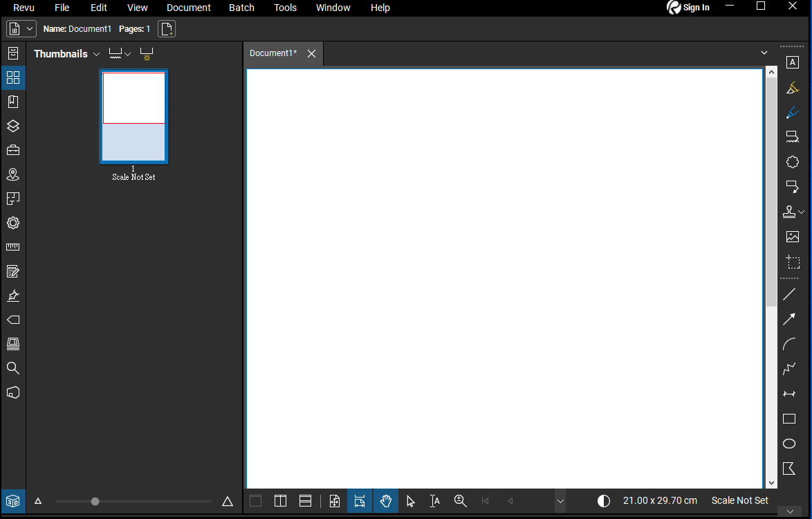
Task: Toggle split view vertical layout
Action: point(280,501)
